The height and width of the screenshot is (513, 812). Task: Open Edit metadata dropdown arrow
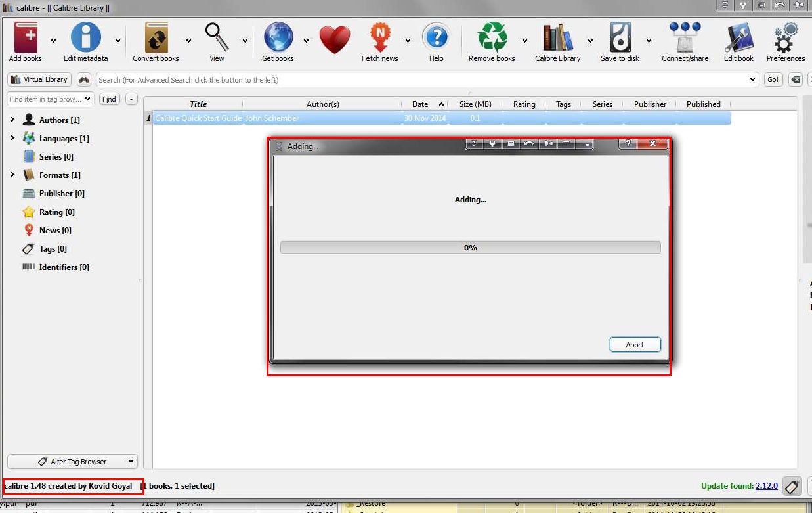pos(118,41)
